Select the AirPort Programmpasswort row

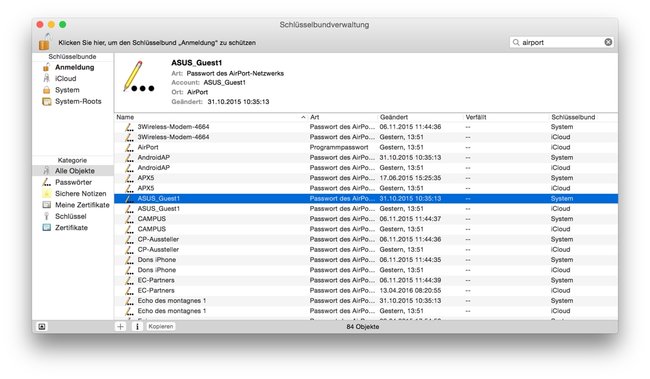click(366, 147)
